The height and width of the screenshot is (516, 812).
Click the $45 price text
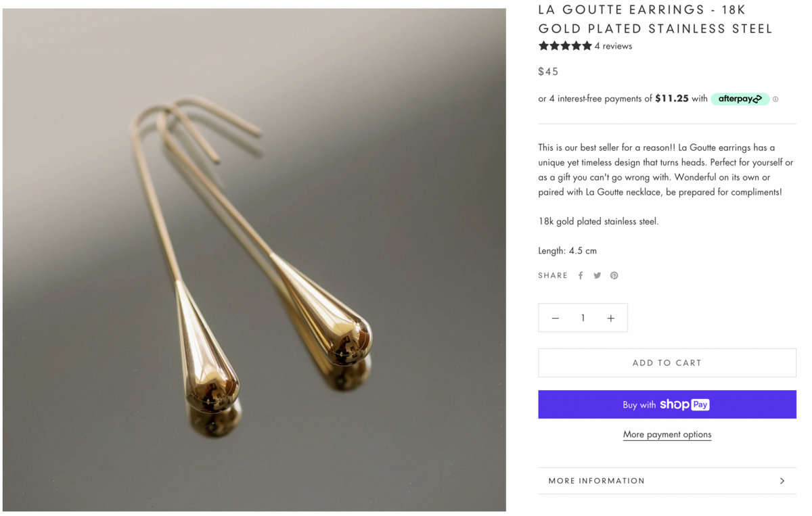pos(548,72)
